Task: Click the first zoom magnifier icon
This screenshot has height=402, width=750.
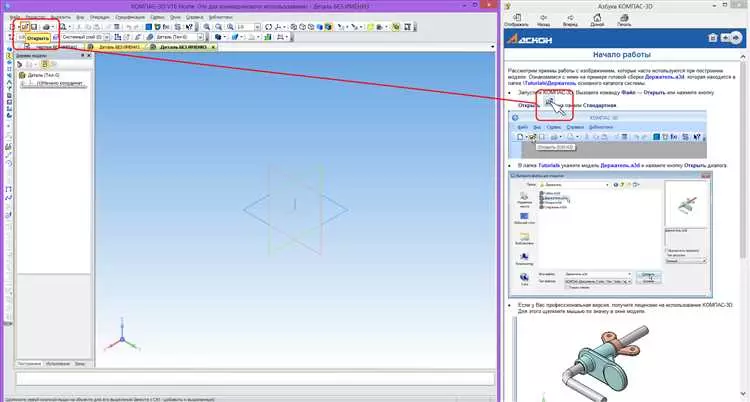Action: click(x=206, y=27)
